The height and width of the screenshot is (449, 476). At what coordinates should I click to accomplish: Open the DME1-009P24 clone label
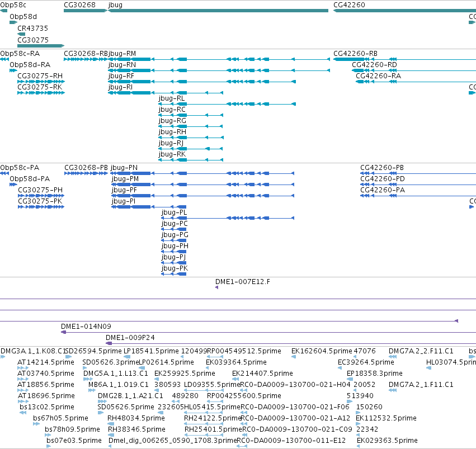(130, 338)
